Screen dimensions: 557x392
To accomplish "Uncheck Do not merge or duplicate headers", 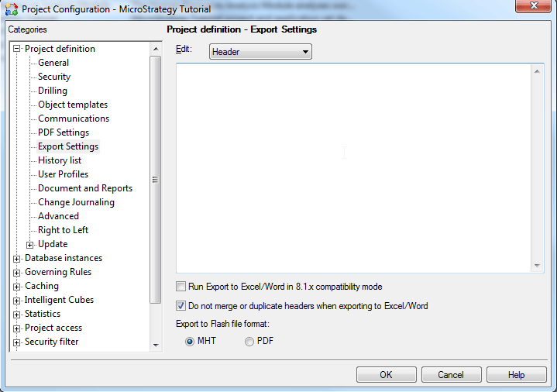I will [181, 306].
